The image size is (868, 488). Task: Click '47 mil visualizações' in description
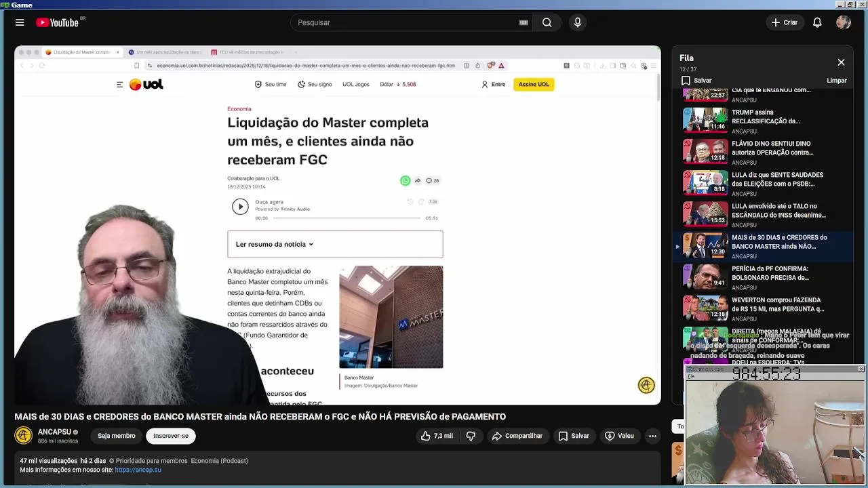(49, 461)
